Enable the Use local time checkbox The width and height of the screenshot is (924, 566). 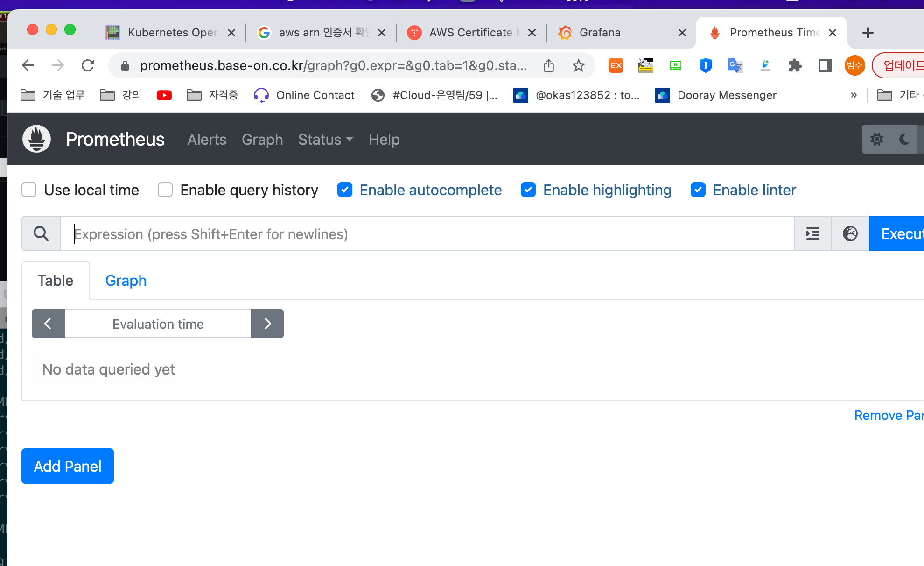coord(29,190)
